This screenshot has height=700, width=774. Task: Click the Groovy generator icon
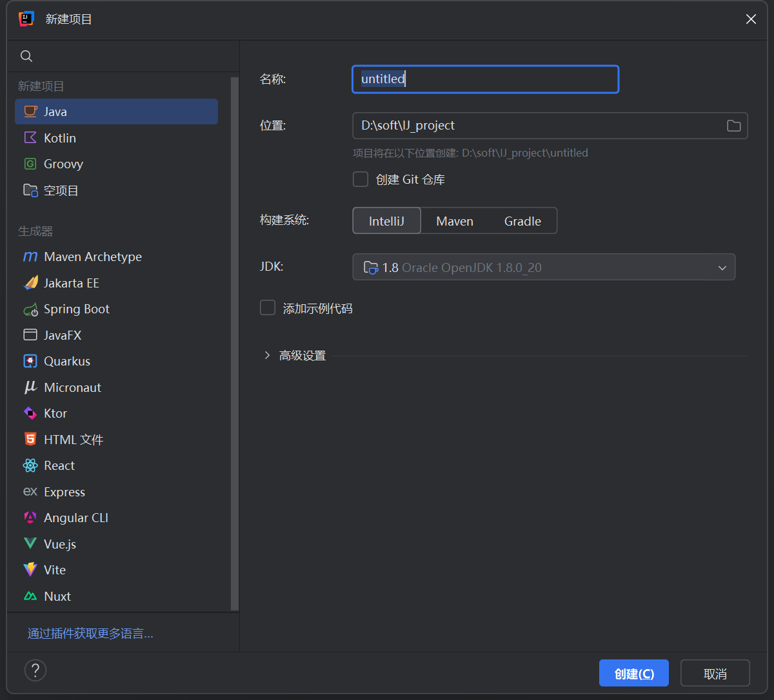coord(30,164)
